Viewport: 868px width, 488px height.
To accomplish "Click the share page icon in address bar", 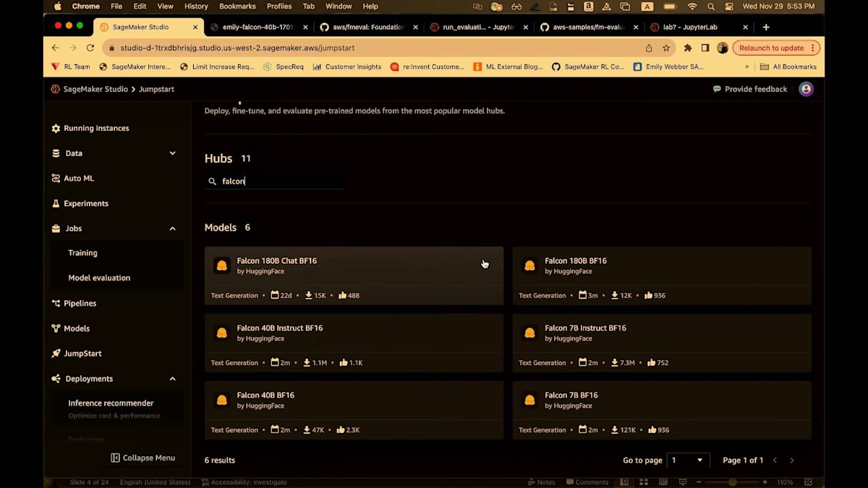I will click(649, 48).
